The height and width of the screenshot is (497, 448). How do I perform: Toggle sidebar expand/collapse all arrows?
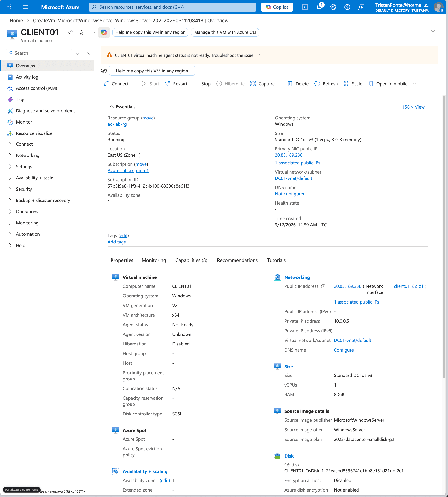[x=78, y=53]
